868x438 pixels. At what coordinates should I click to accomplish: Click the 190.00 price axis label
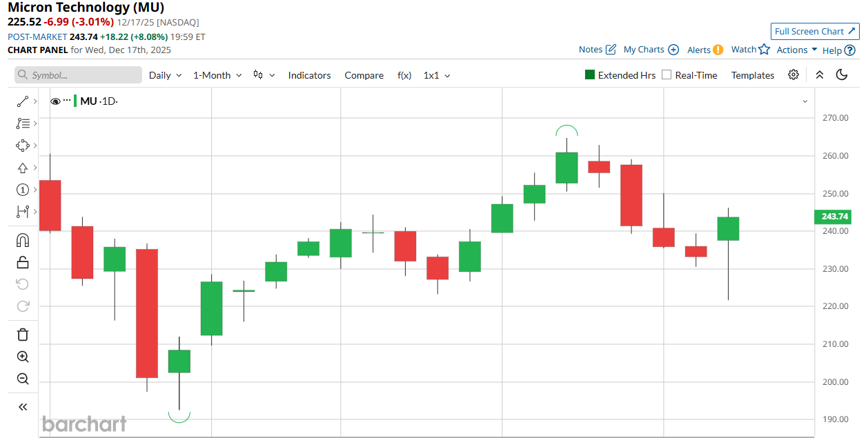click(x=835, y=419)
